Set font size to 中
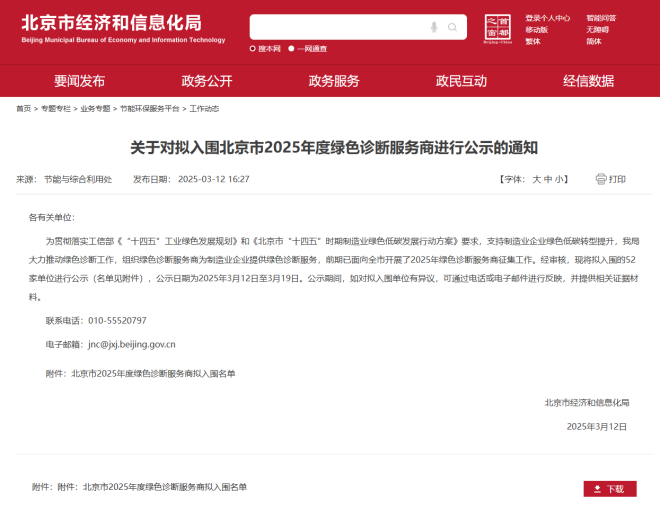 click(548, 179)
